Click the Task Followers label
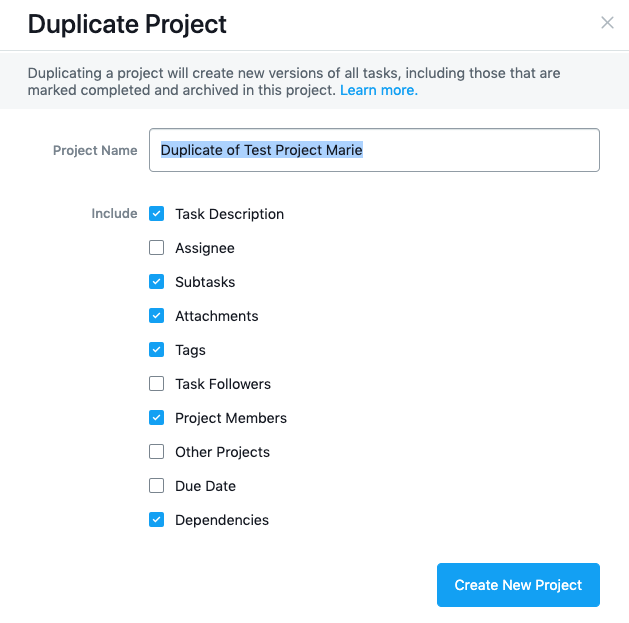 (223, 384)
